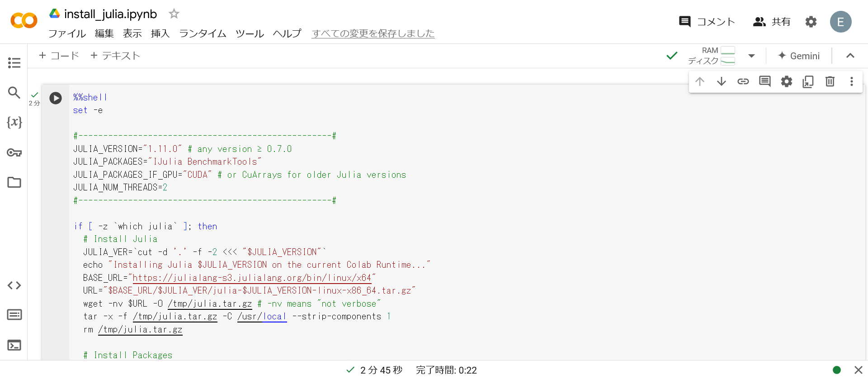Viewport: 868px width, 379px height.
Task: Click the 共有 share button
Action: tap(772, 22)
